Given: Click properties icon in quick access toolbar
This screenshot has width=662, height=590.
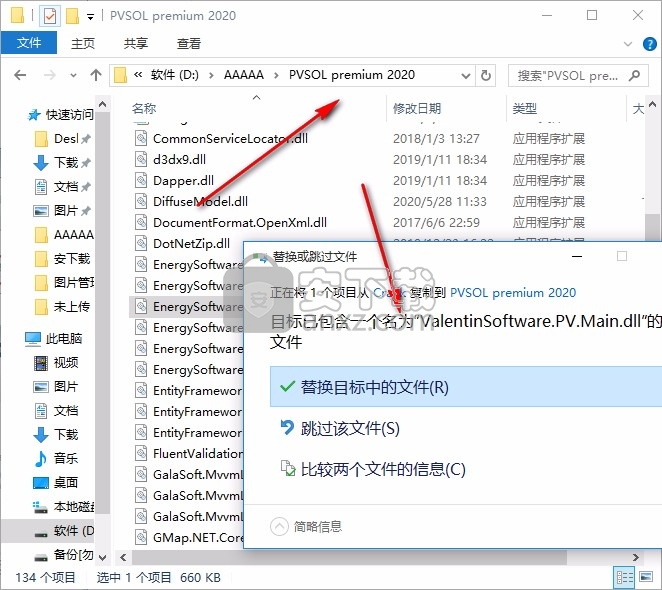Looking at the screenshot, I should point(50,16).
